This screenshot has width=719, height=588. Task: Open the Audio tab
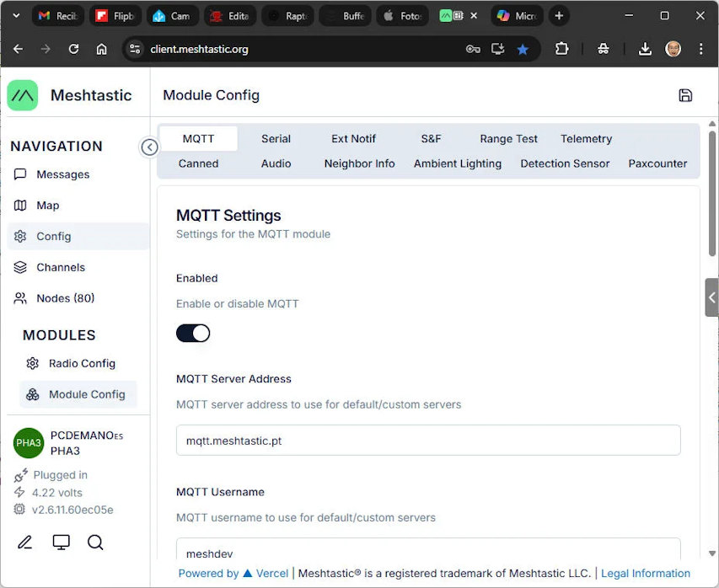pos(276,163)
